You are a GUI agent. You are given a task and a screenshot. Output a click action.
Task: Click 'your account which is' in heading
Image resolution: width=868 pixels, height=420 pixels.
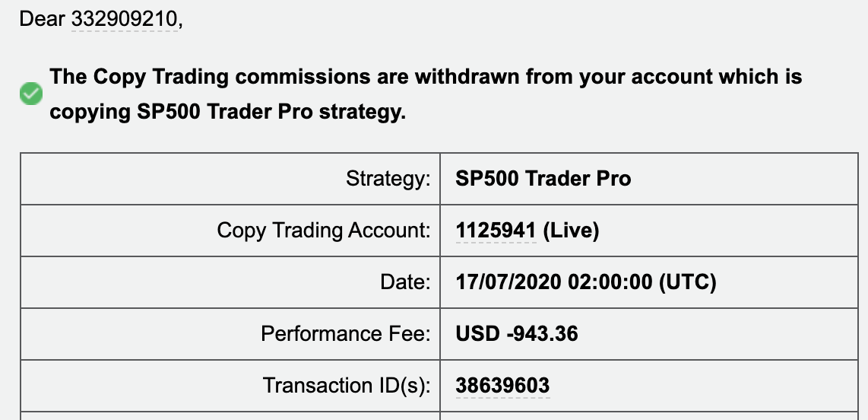[x=691, y=76]
